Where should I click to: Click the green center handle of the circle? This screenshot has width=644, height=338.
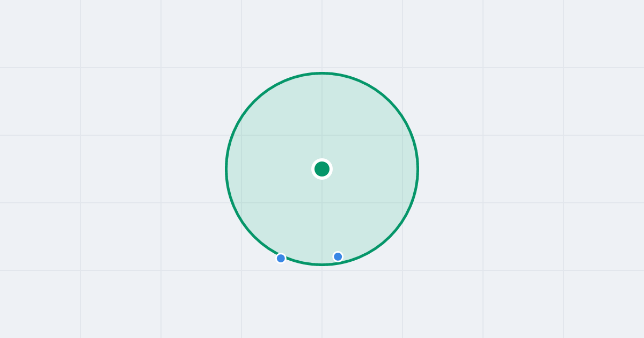tap(322, 169)
